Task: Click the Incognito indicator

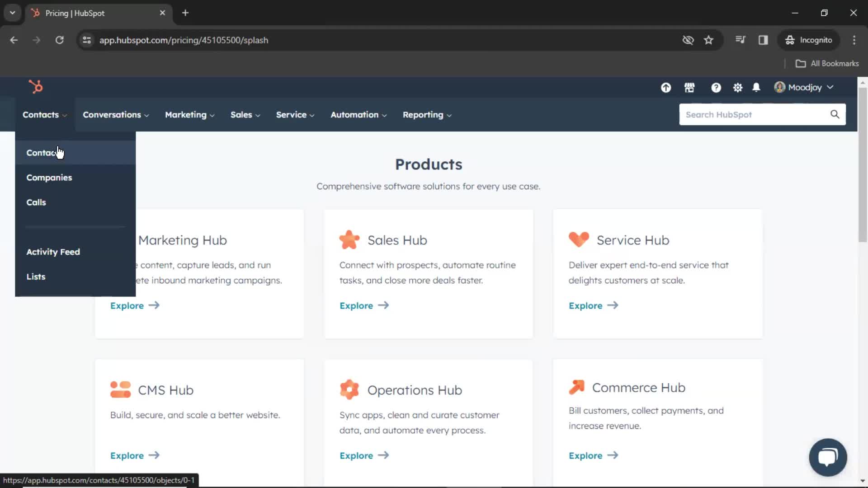Action: pos(808,40)
